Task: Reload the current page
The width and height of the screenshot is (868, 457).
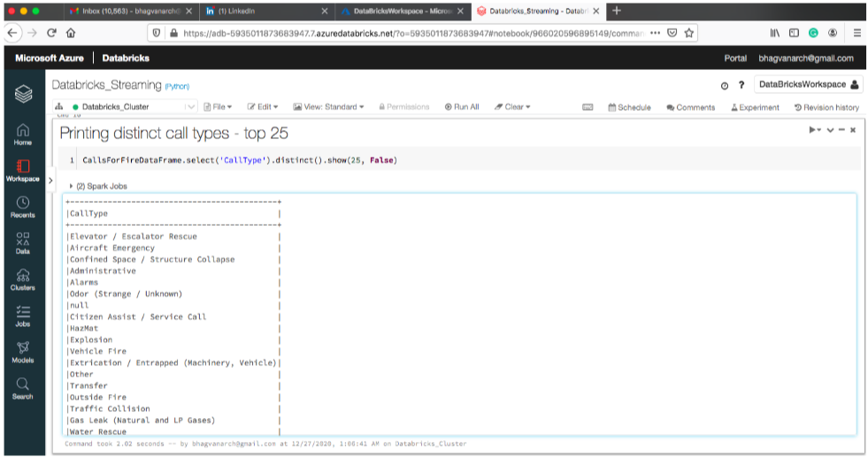Action: [51, 33]
